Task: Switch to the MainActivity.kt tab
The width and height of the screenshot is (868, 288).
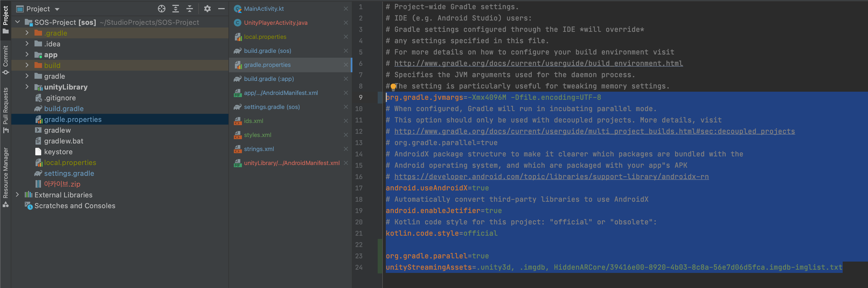Action: click(x=264, y=9)
